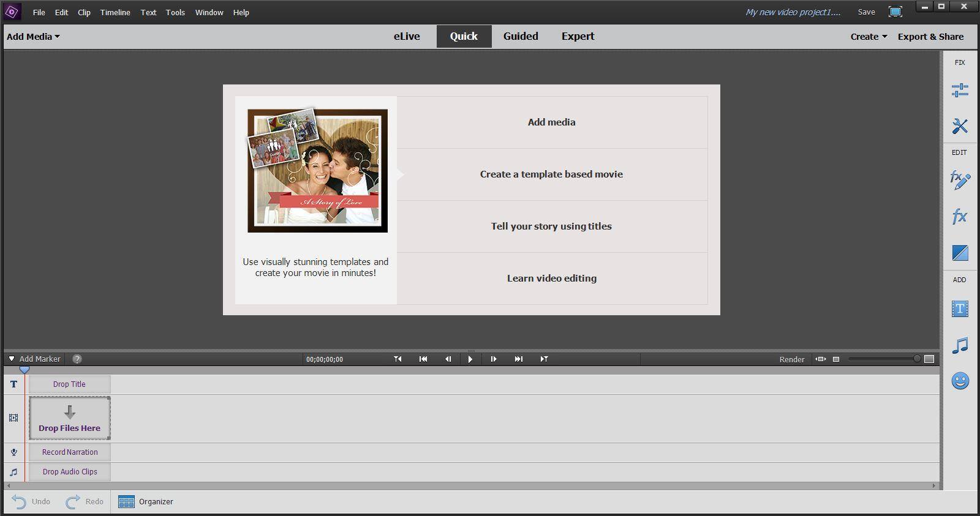Expand the Add Media dropdown

click(x=33, y=37)
